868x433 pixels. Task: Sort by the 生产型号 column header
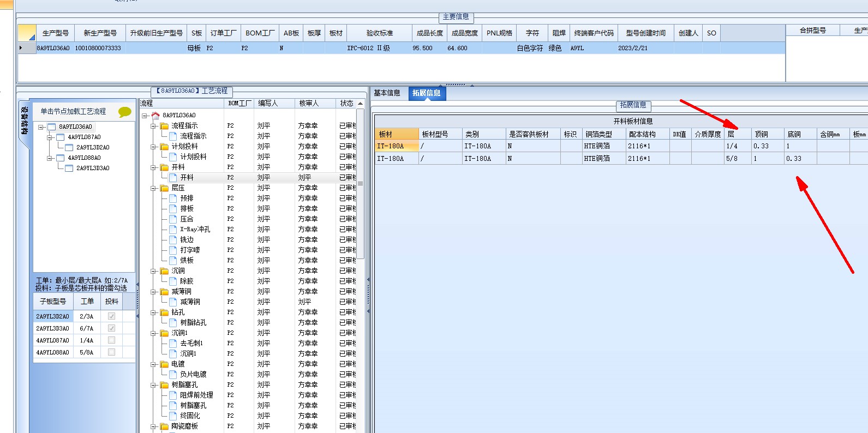[x=56, y=33]
